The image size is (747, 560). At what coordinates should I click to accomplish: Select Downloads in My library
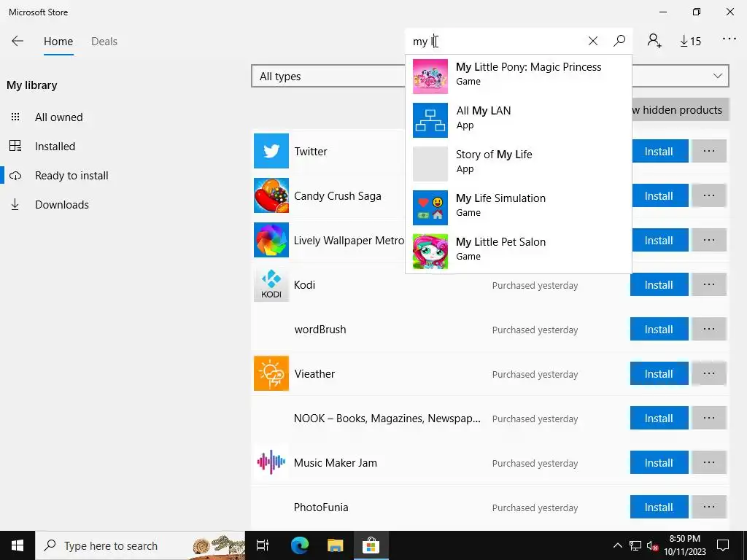(x=62, y=205)
